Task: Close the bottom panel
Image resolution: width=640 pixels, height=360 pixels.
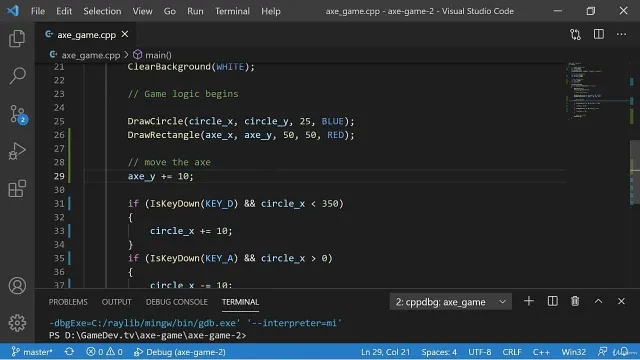Action: tap(621, 301)
